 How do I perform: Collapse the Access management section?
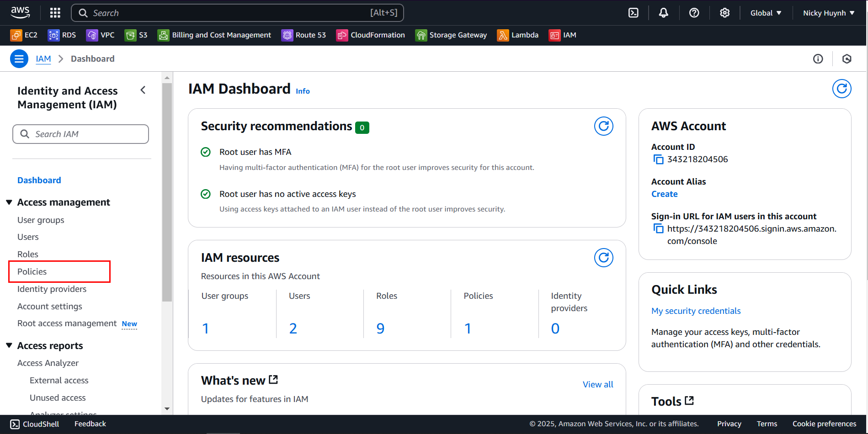9,202
